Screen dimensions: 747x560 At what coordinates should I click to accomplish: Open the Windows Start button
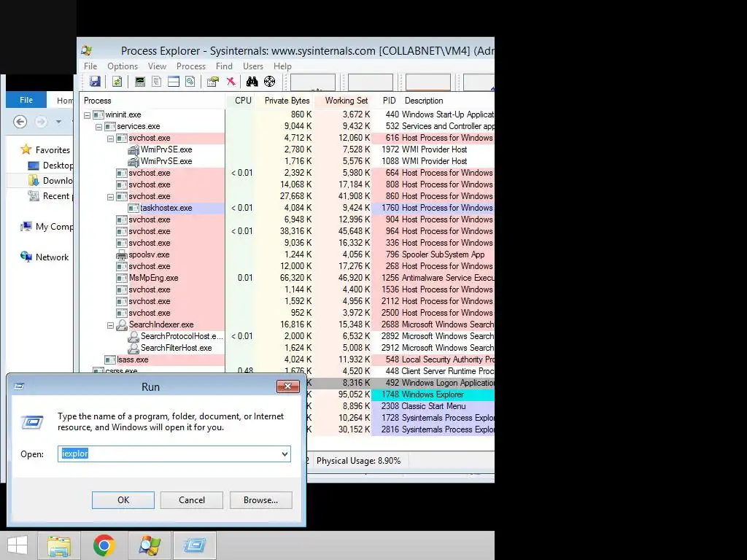(18, 545)
